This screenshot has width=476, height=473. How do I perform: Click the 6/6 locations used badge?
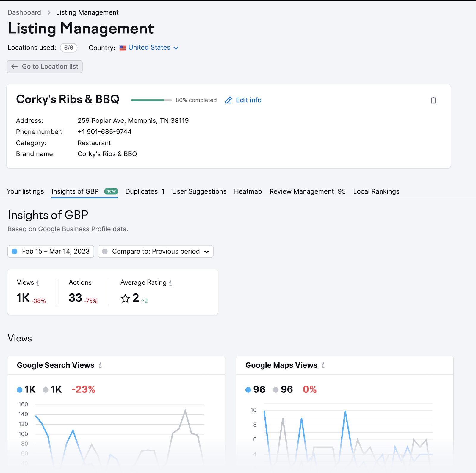(x=69, y=48)
